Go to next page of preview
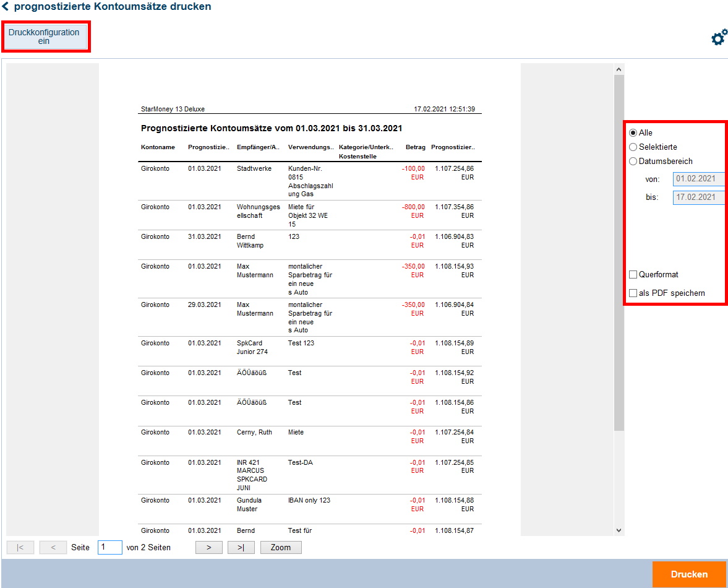The height and width of the screenshot is (588, 728). 209,547
